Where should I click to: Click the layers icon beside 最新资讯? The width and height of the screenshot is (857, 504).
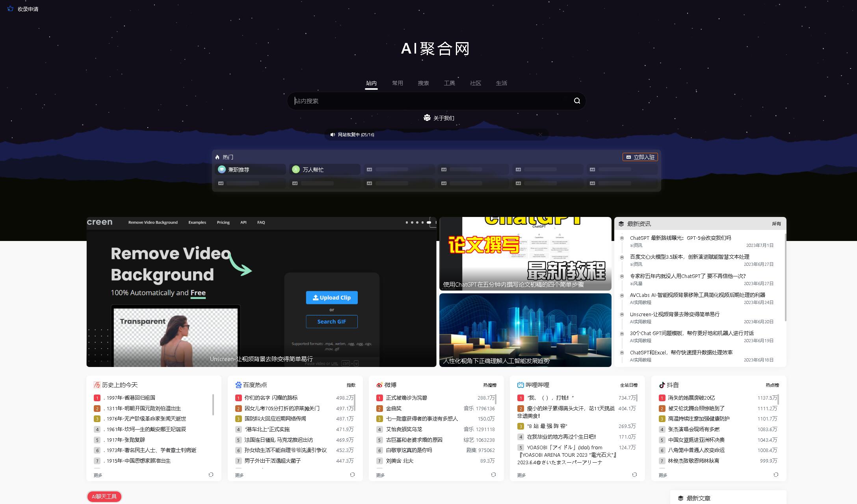(621, 224)
